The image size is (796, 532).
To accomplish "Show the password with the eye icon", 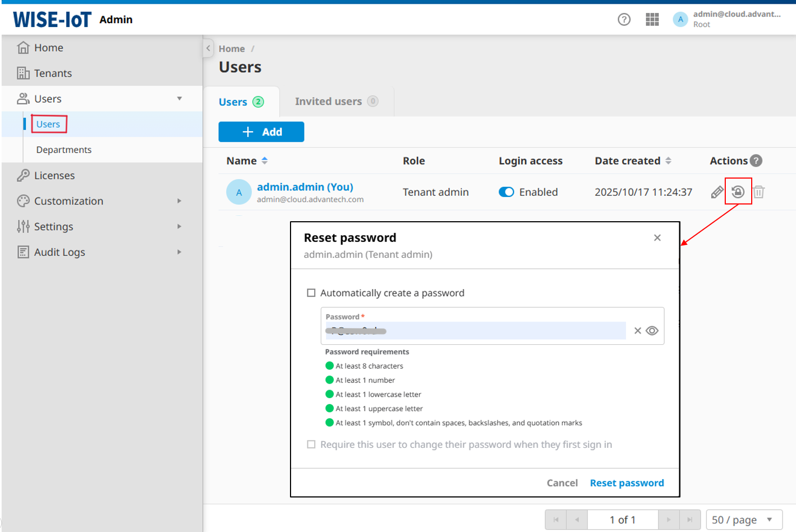I will pos(652,330).
